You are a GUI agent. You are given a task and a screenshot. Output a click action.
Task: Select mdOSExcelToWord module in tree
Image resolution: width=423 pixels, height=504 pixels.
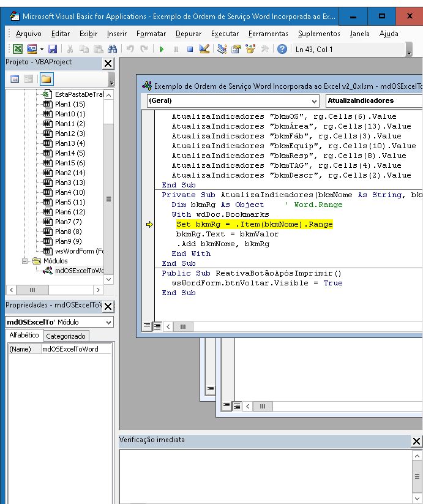click(79, 271)
